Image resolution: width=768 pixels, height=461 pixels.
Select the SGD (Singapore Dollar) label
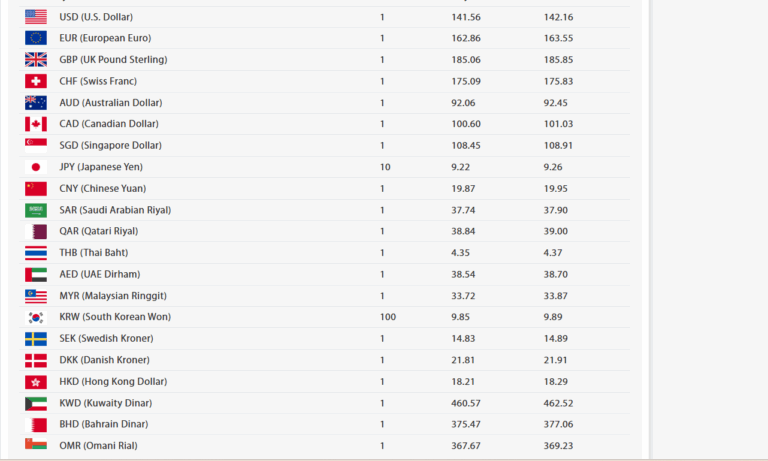point(110,146)
